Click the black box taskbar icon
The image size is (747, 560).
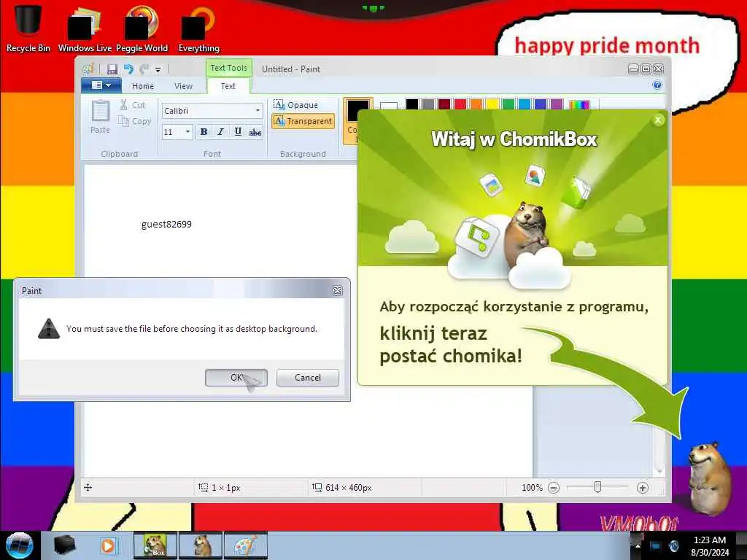(65, 545)
